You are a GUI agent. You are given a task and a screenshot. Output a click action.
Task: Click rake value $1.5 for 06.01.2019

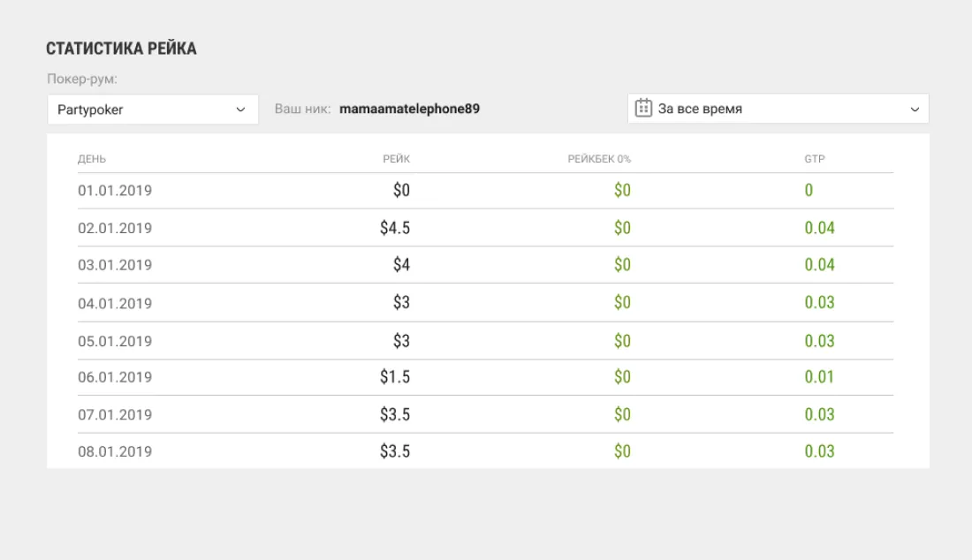pyautogui.click(x=395, y=376)
